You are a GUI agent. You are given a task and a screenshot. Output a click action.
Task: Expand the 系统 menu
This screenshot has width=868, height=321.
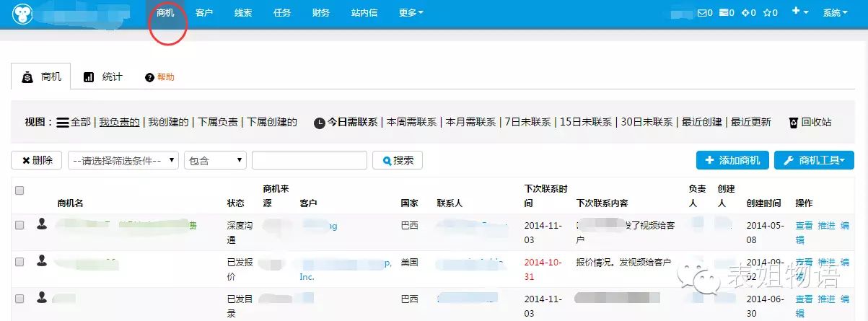click(x=836, y=13)
